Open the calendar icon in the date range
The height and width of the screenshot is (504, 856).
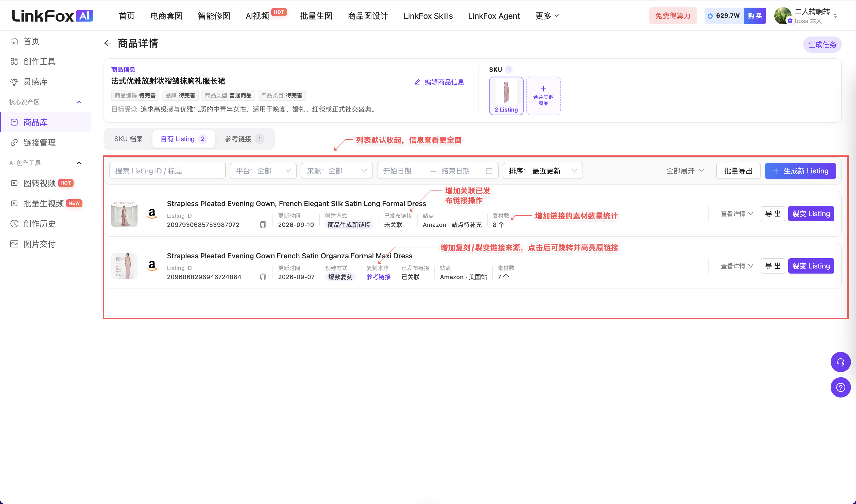(489, 171)
